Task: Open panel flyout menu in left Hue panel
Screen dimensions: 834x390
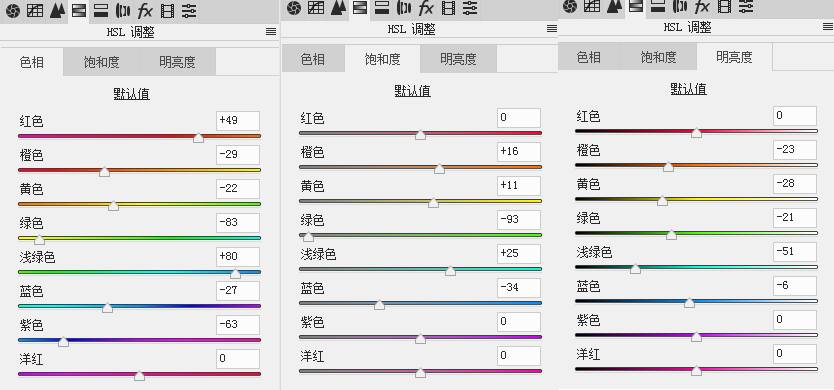Action: point(271,32)
